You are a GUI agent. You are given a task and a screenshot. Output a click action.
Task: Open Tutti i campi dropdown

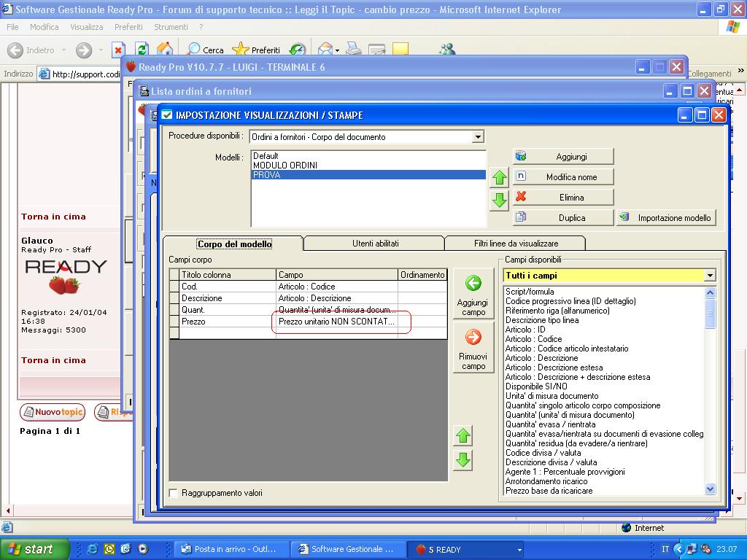(710, 275)
